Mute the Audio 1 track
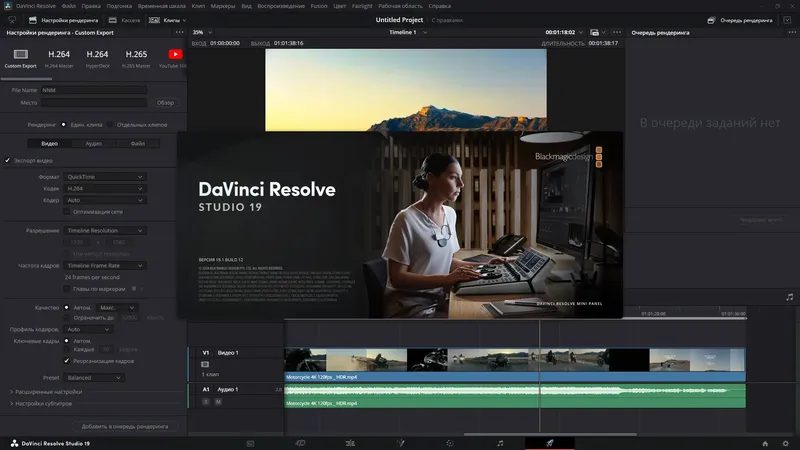Screen dimensions: 800x450 (x=218, y=402)
